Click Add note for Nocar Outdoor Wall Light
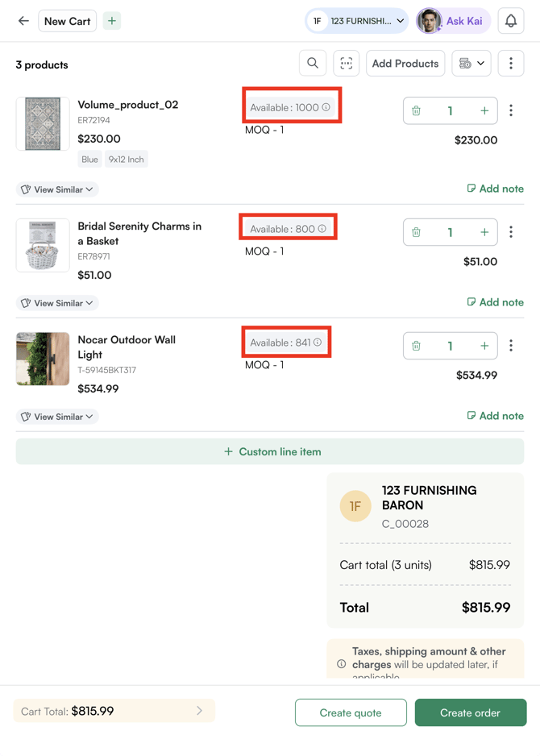Screen dimensions: 540x756 click(x=496, y=415)
